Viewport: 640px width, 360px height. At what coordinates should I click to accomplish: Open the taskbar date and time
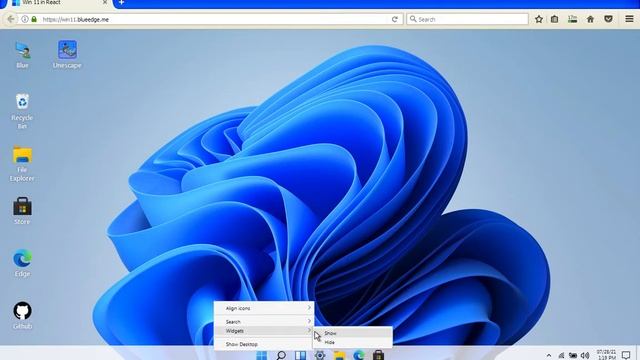[606, 355]
